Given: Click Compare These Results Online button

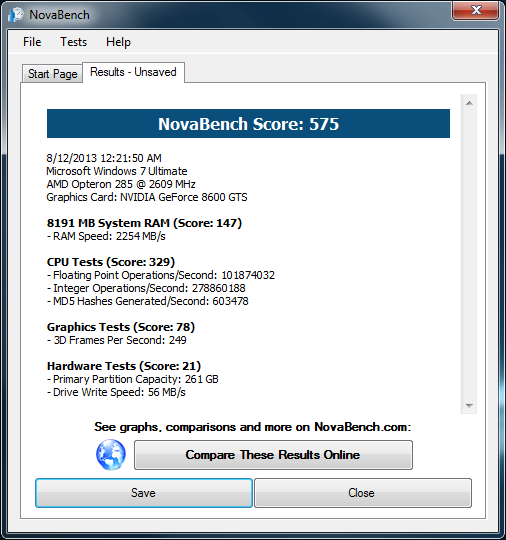Looking at the screenshot, I should point(273,455).
